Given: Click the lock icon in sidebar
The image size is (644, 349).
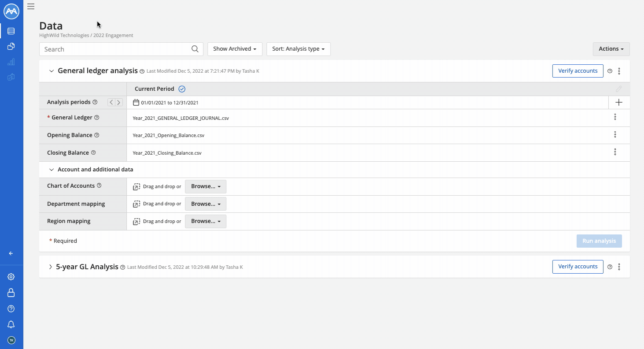Looking at the screenshot, I should 11,293.
